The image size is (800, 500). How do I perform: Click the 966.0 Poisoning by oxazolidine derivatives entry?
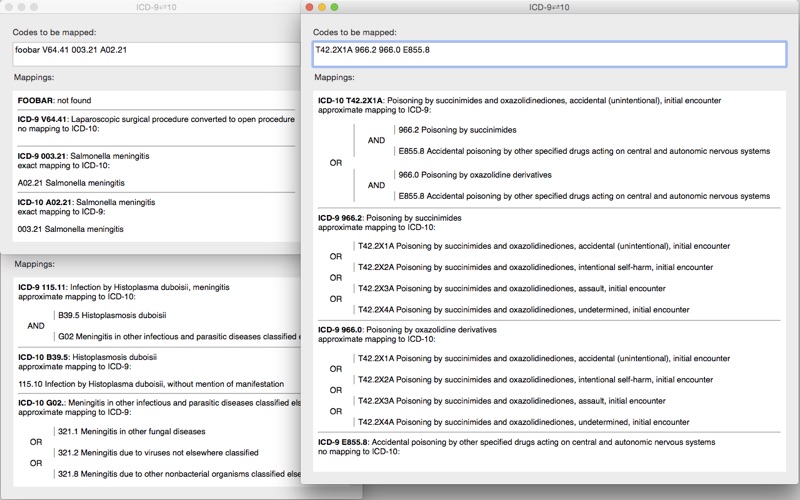click(x=474, y=175)
